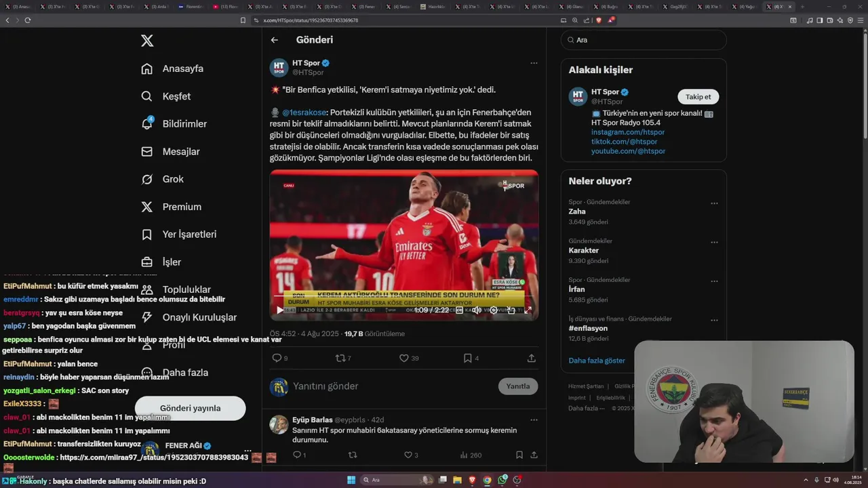Open WhatsApp from the taskbar
Image resolution: width=868 pixels, height=488 pixels.
(502, 480)
